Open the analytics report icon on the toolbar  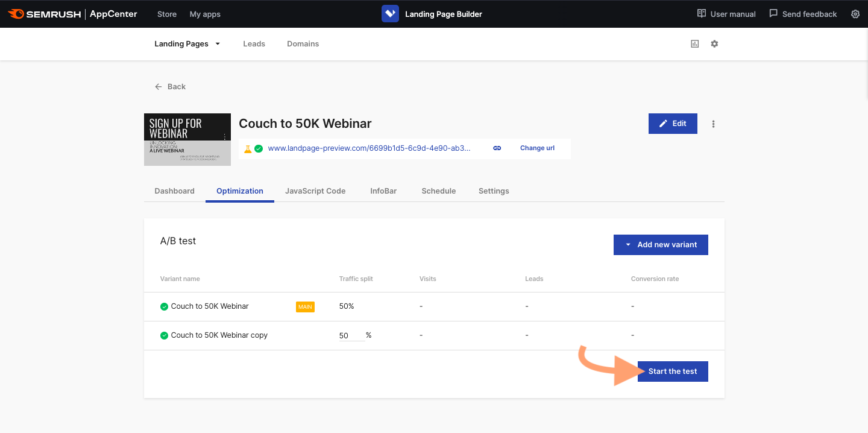coord(695,43)
